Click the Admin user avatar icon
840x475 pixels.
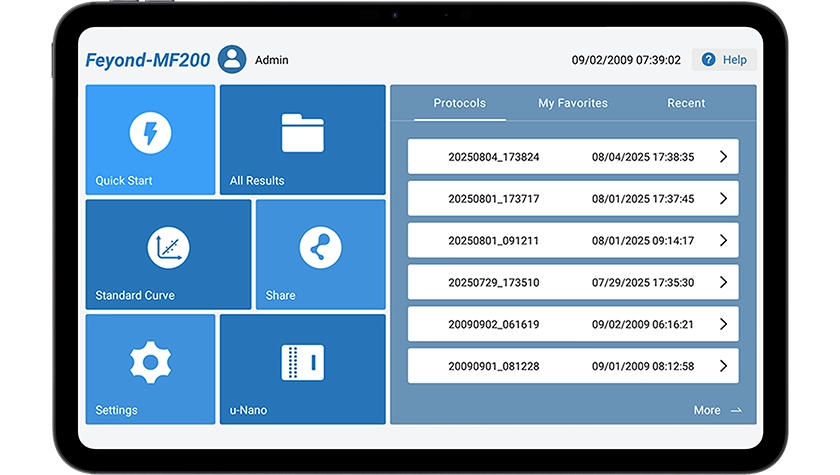click(x=232, y=59)
